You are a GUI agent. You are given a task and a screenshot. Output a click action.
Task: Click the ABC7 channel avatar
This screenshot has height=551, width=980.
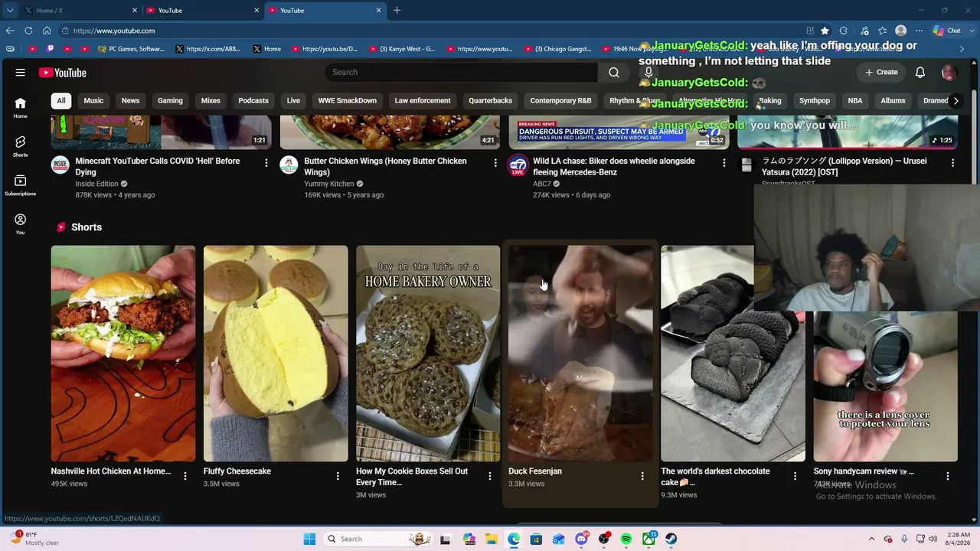[518, 165]
